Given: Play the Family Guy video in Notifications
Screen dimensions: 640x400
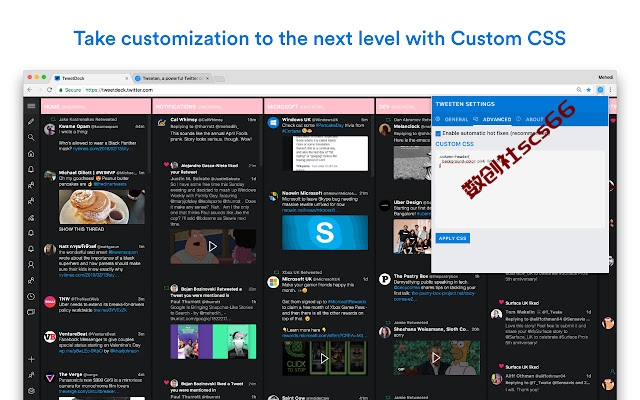Looking at the screenshot, I should [213, 246].
